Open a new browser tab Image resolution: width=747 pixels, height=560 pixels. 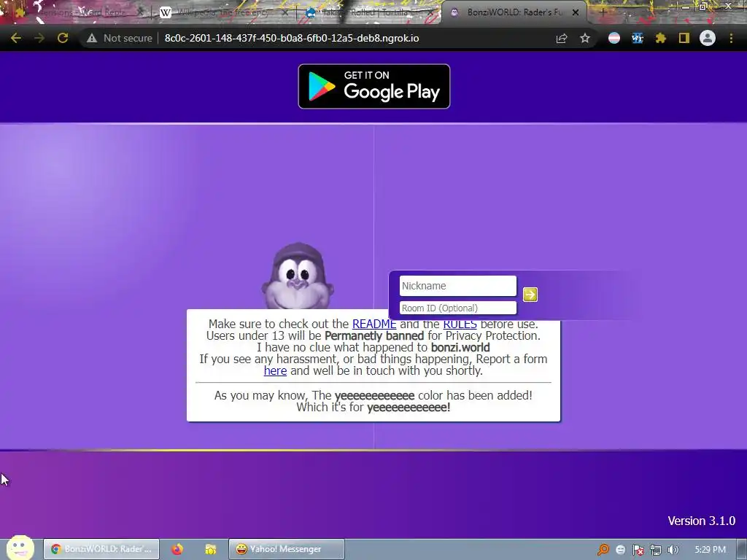click(602, 12)
